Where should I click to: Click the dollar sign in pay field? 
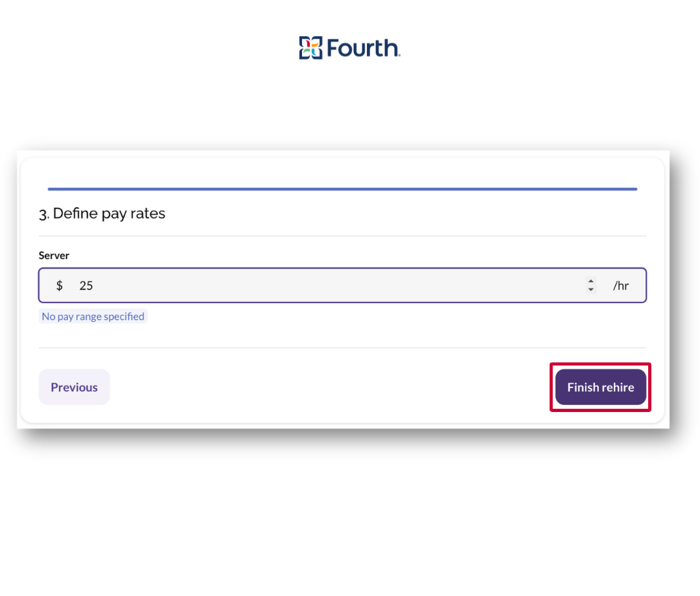click(60, 286)
